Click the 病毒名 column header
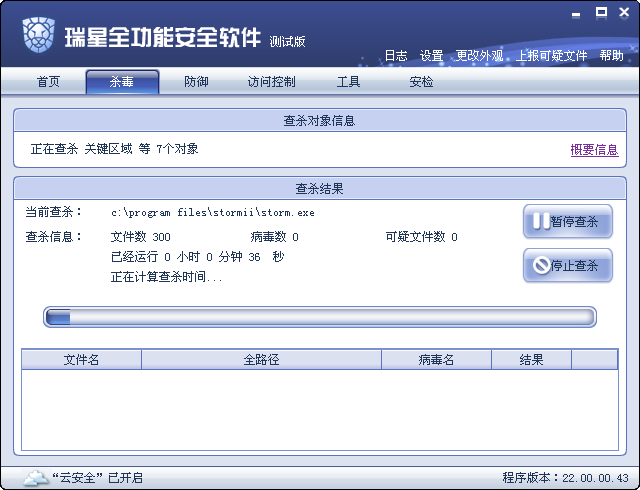This screenshot has height=490, width=640. point(436,359)
